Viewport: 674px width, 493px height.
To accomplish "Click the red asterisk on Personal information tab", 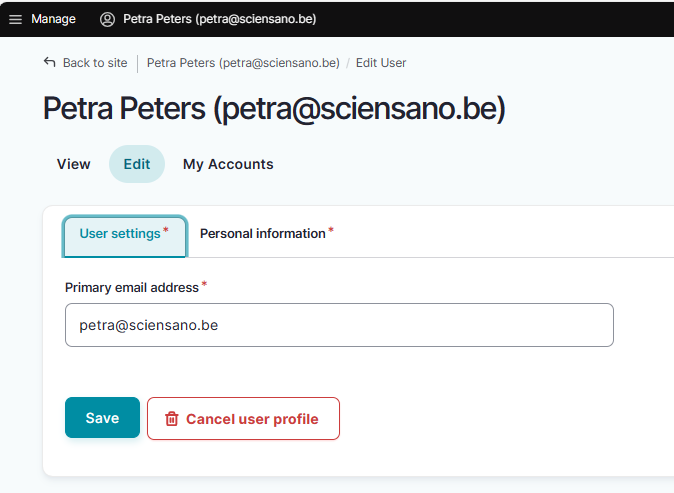I will (331, 230).
